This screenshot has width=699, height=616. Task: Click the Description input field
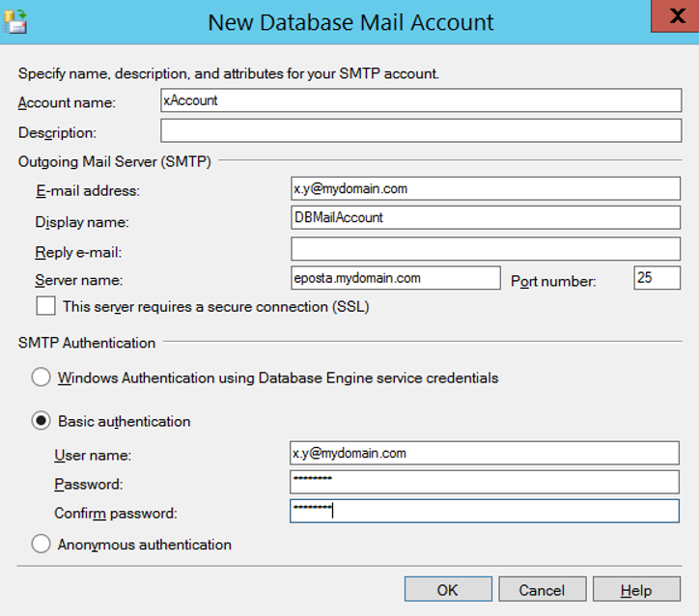click(421, 130)
